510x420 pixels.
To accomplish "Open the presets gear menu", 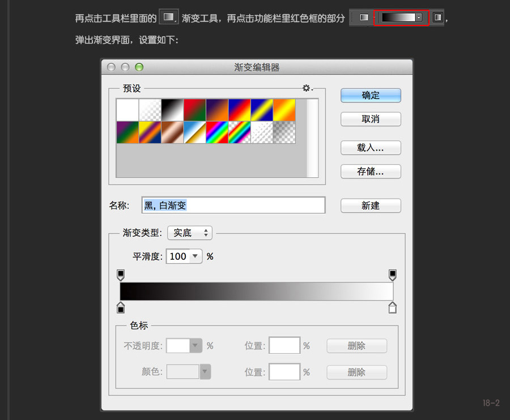I will (x=307, y=88).
